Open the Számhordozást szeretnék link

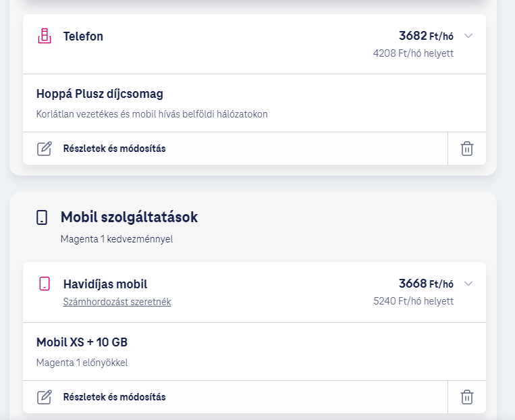pos(117,302)
